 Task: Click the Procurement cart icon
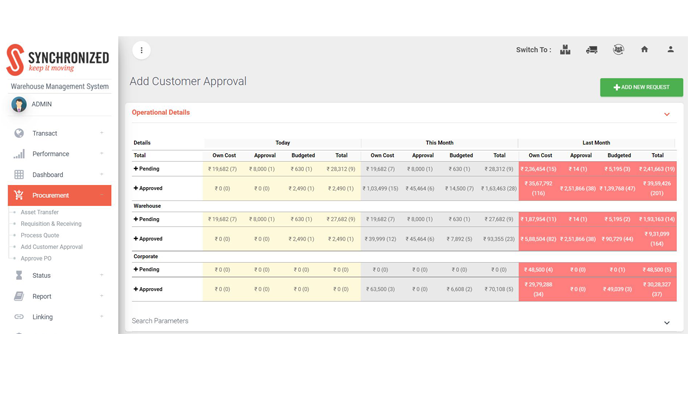(19, 195)
